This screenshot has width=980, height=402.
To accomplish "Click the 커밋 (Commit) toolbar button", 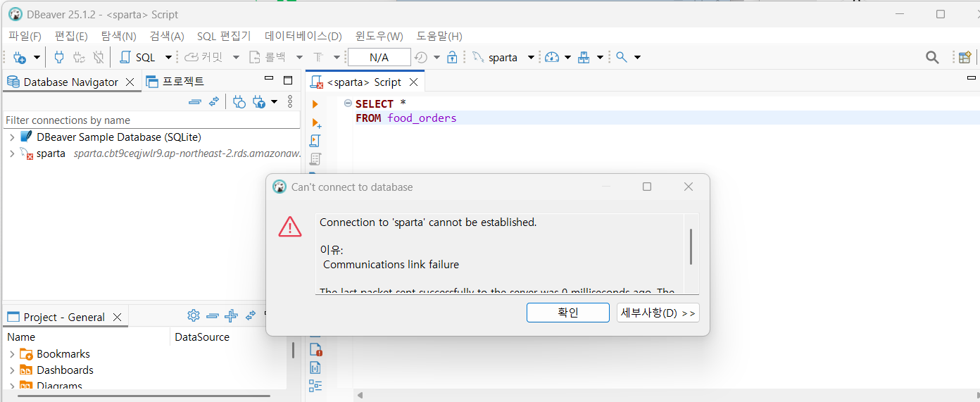I will (204, 58).
